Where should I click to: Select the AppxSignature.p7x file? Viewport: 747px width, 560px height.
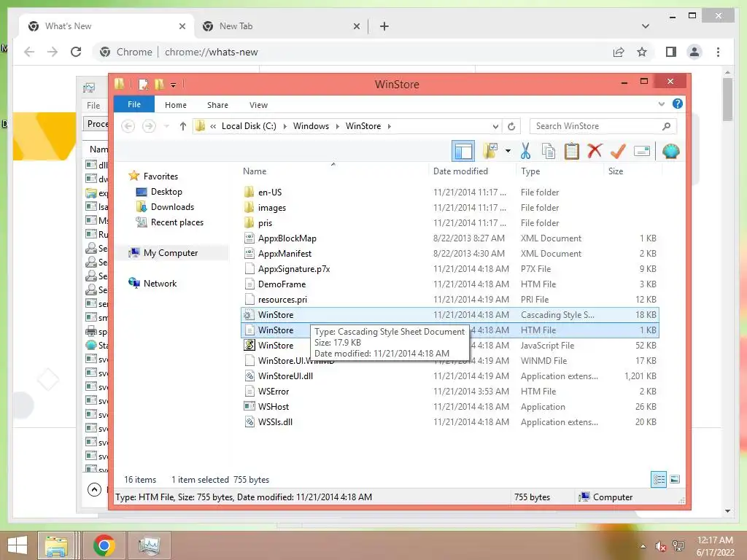point(449,268)
